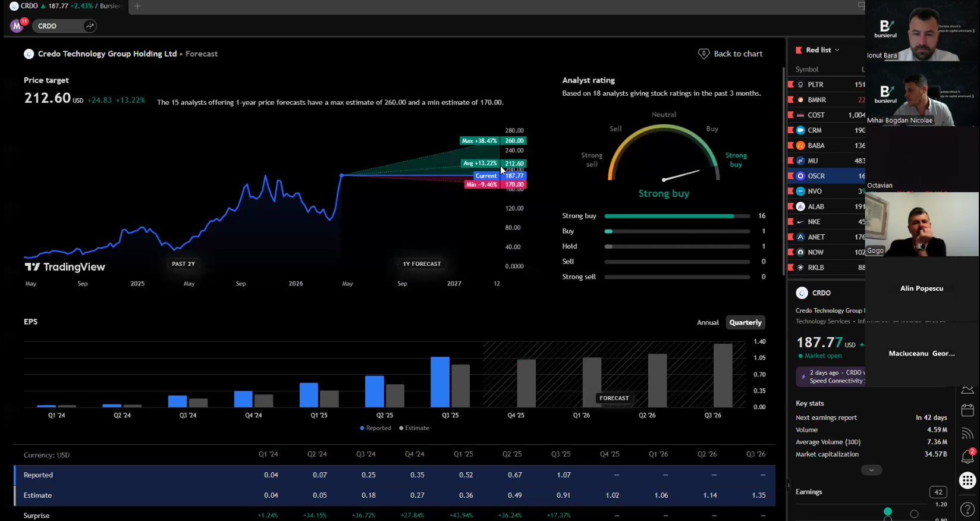
Task: Open the apps grid button in sidebar
Action: (968, 480)
